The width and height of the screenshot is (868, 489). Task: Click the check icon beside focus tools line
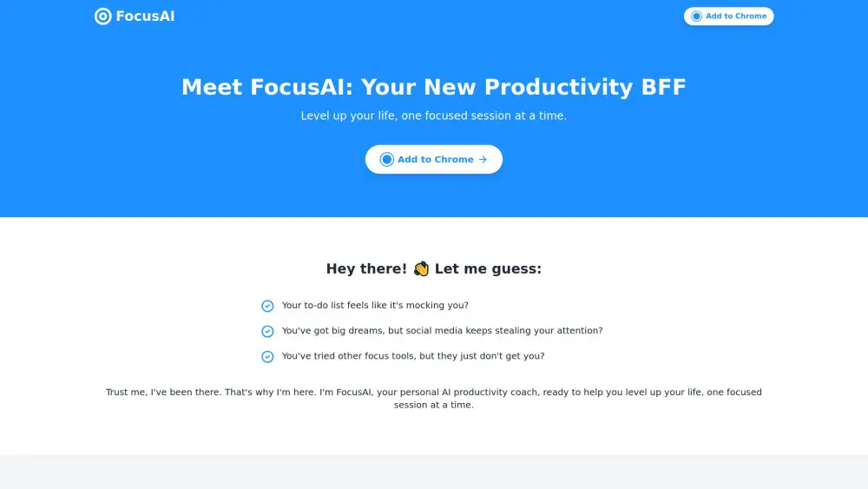click(267, 356)
